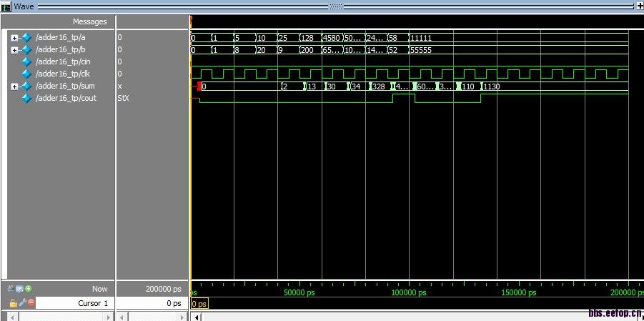This screenshot has height=321, width=644.
Task: Click values pane scrollbar right arrow
Action: tap(184, 317)
